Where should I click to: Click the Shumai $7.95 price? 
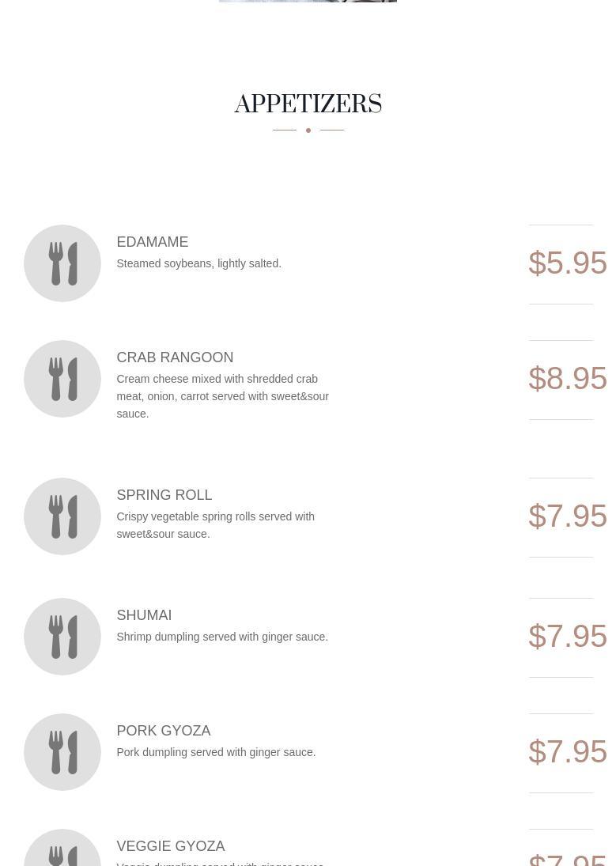[568, 636]
